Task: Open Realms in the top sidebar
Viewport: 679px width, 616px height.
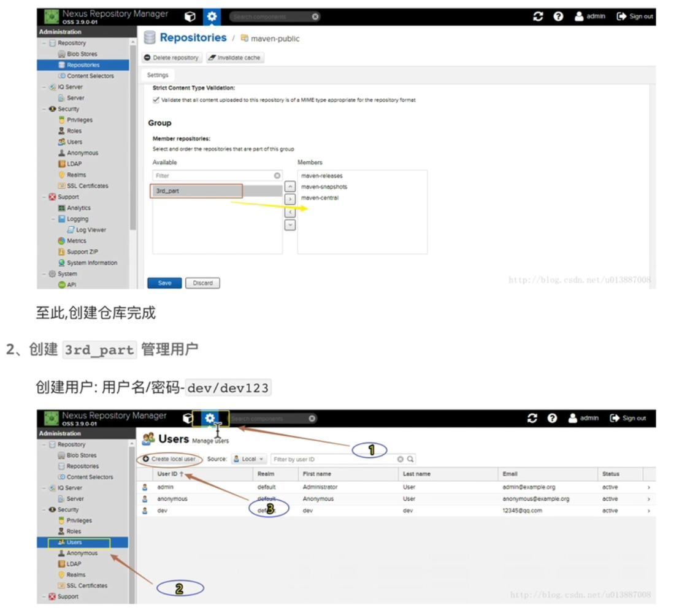Action: (76, 175)
